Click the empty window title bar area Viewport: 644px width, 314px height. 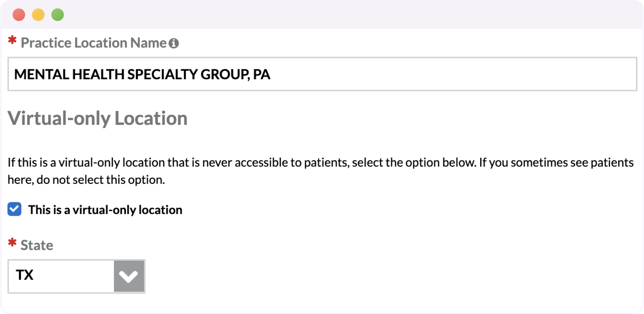(x=352, y=15)
